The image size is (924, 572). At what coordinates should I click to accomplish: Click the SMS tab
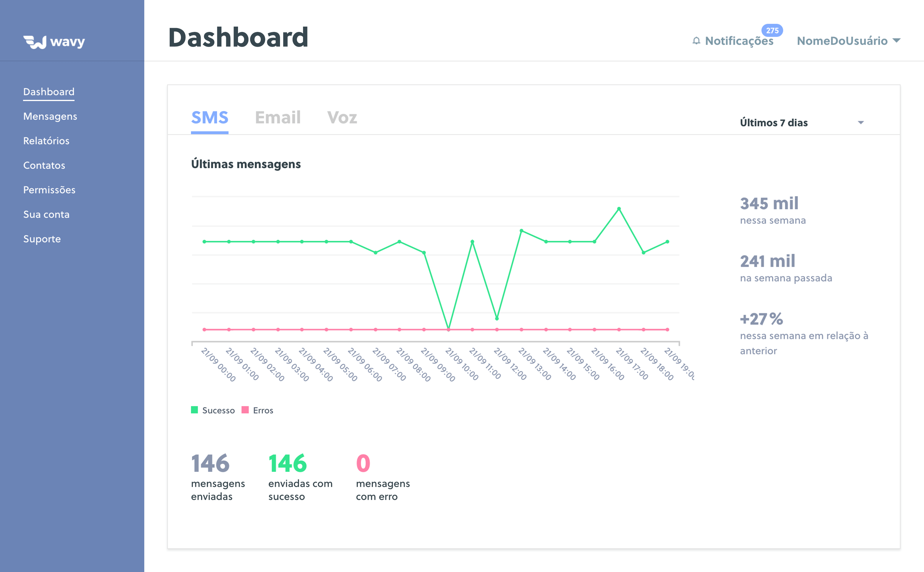pos(209,117)
